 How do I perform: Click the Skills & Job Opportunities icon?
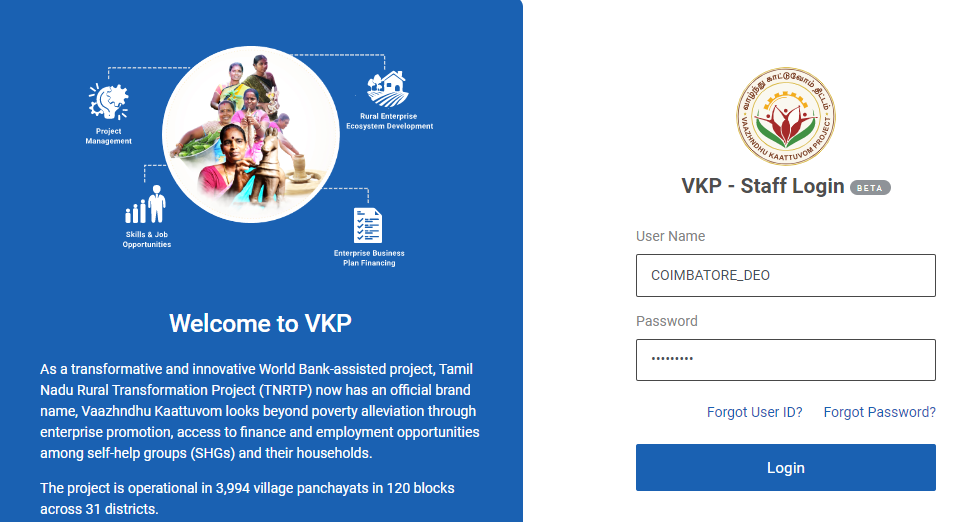pos(146,205)
